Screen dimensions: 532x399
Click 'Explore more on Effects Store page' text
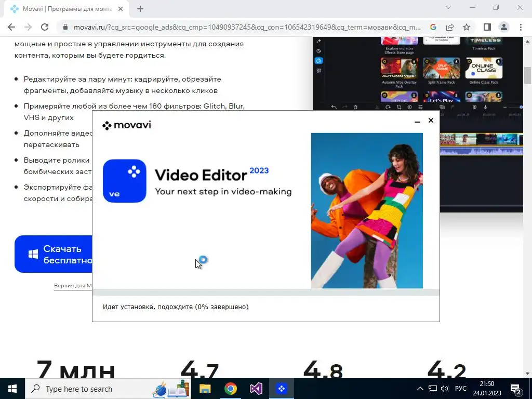coord(399,50)
